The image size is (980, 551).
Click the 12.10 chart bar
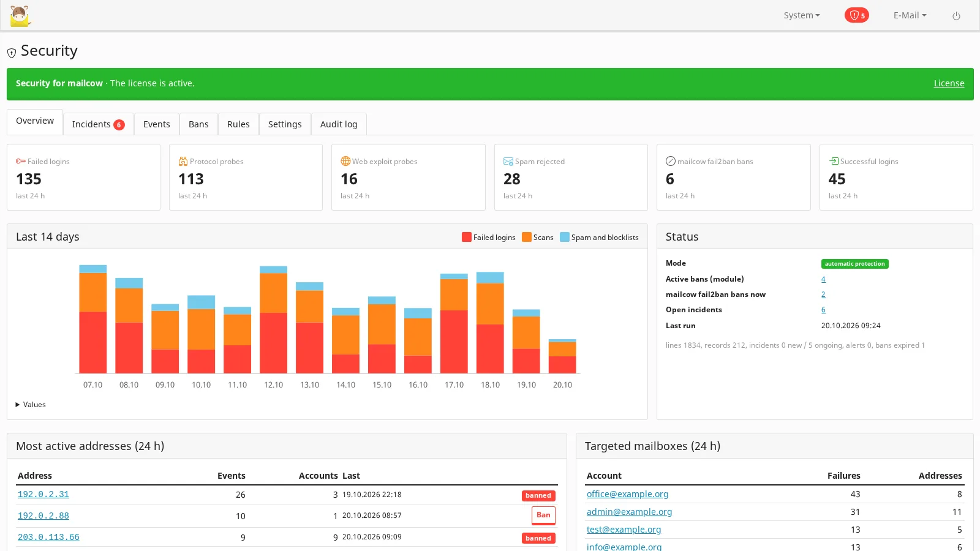click(x=273, y=320)
